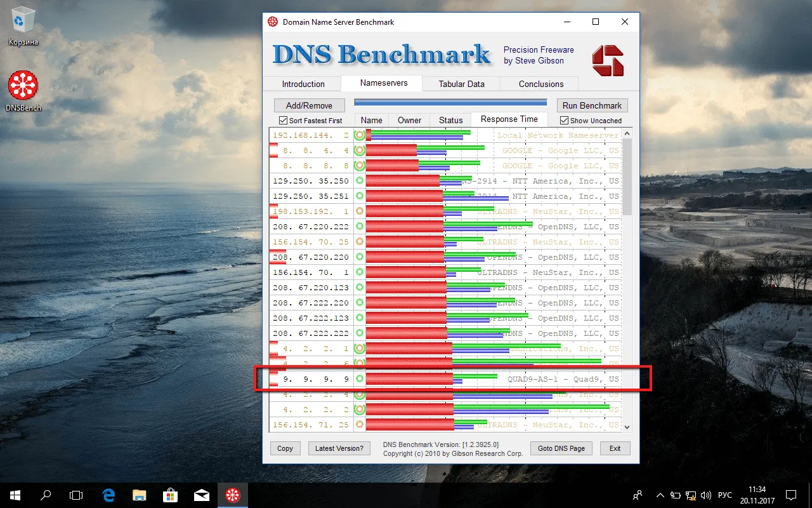Click the scrollbar up arrow in the server list
Viewport: 812px width, 508px height.
pyautogui.click(x=627, y=133)
